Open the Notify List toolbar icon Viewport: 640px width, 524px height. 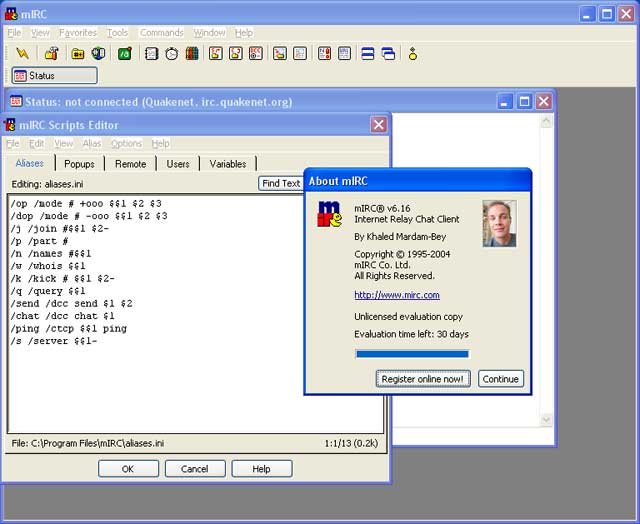324,53
